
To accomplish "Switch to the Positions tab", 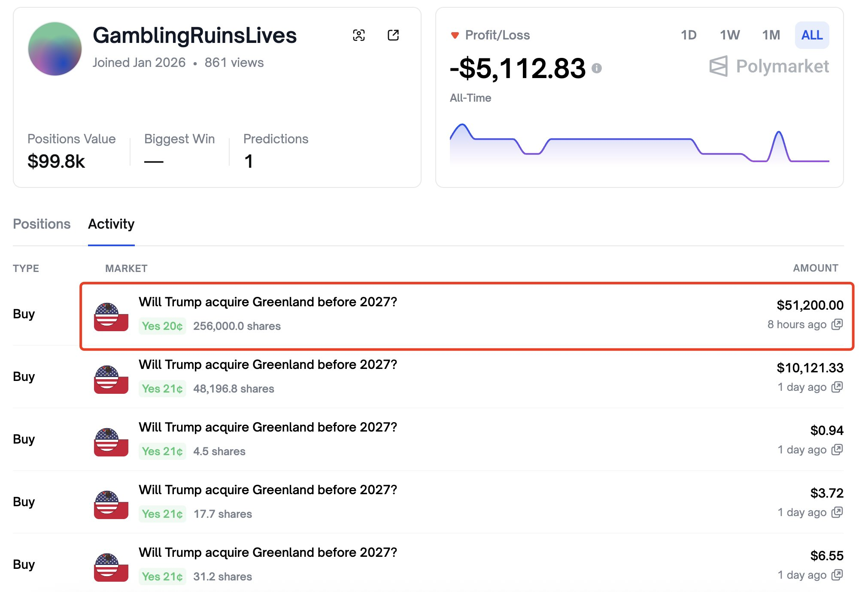I will [x=42, y=224].
